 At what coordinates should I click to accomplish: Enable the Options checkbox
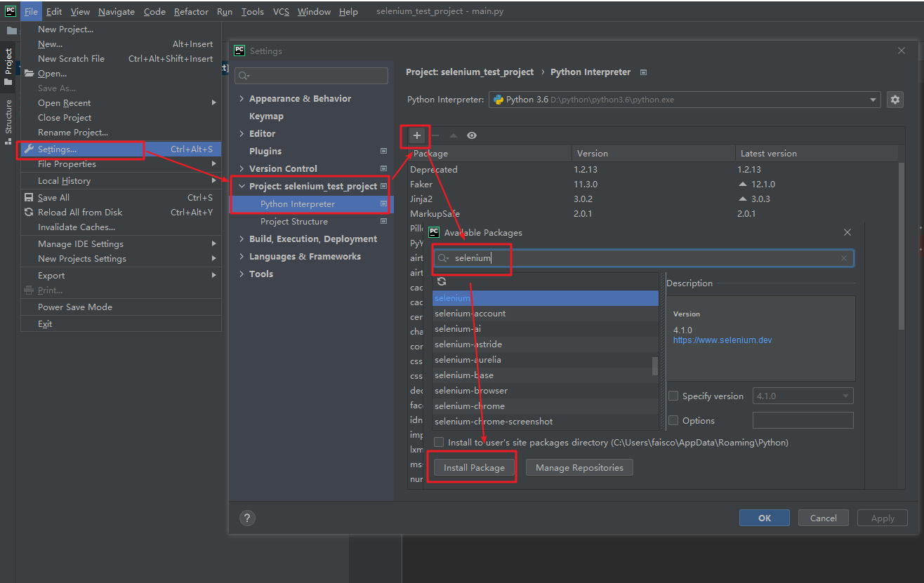click(674, 420)
